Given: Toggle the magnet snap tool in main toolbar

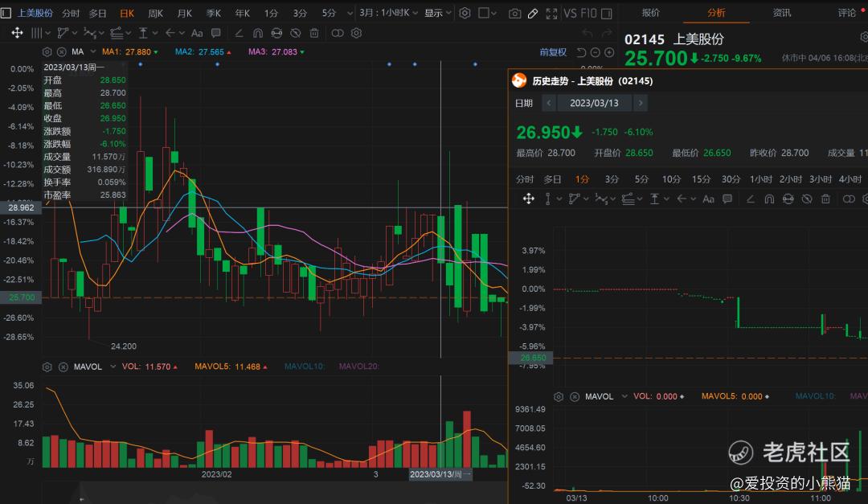Looking at the screenshot, I should [x=258, y=33].
